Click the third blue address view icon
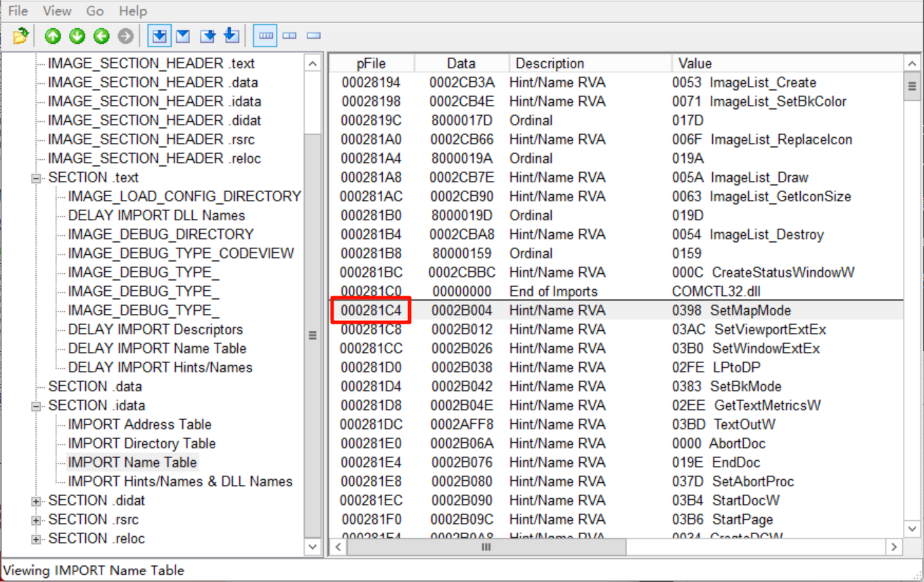Image resolution: width=924 pixels, height=582 pixels. point(208,36)
